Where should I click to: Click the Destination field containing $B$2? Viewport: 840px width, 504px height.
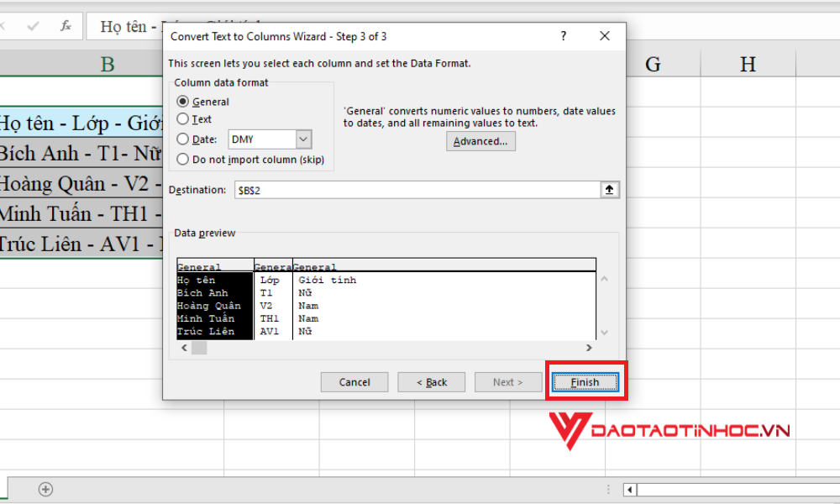(x=417, y=190)
